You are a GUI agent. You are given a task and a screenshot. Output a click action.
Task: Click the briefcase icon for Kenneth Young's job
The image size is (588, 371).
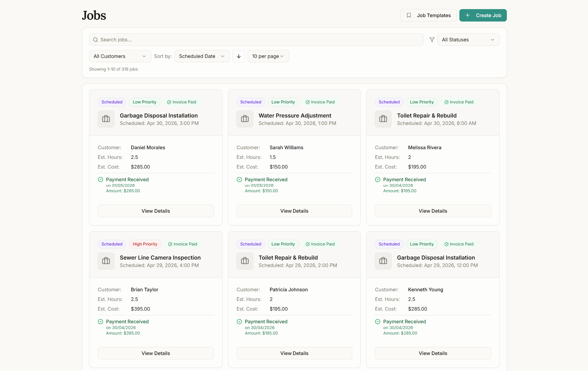pyautogui.click(x=383, y=261)
